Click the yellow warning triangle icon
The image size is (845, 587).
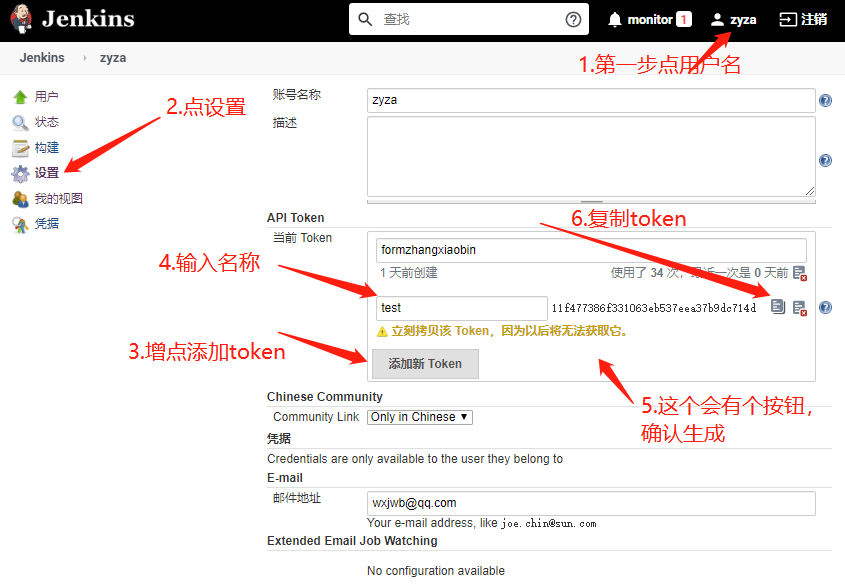(x=382, y=332)
